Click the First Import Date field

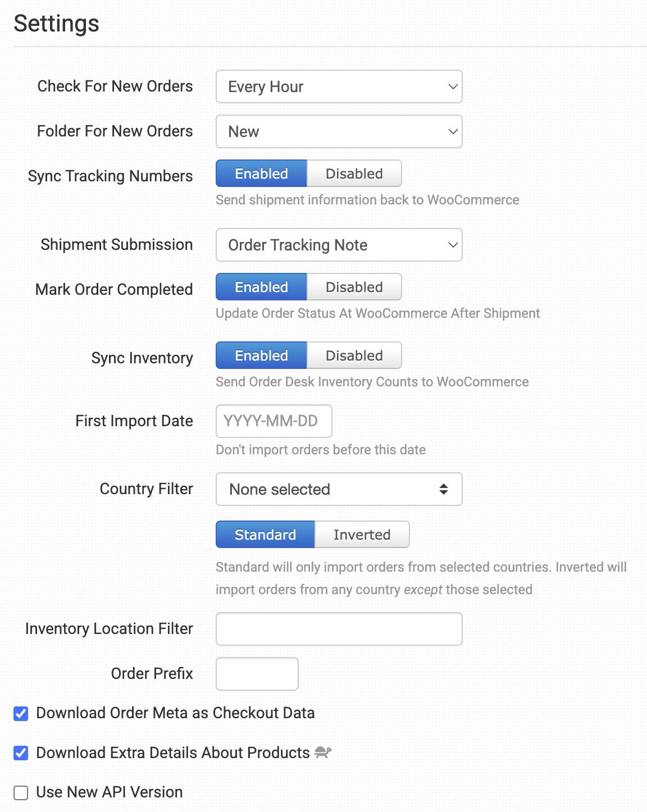[x=274, y=421]
